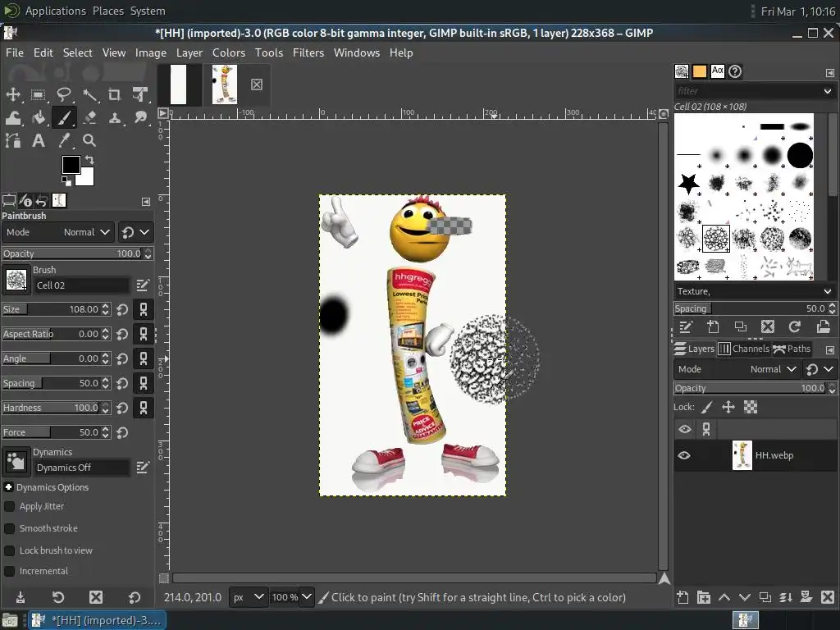Select the Move tool
This screenshot has width=840, height=630.
click(13, 95)
